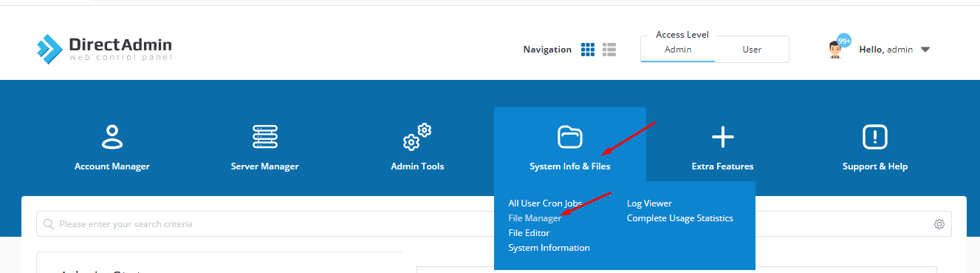The height and width of the screenshot is (273, 980).
Task: Open Support & Help menu
Action: 875,146
